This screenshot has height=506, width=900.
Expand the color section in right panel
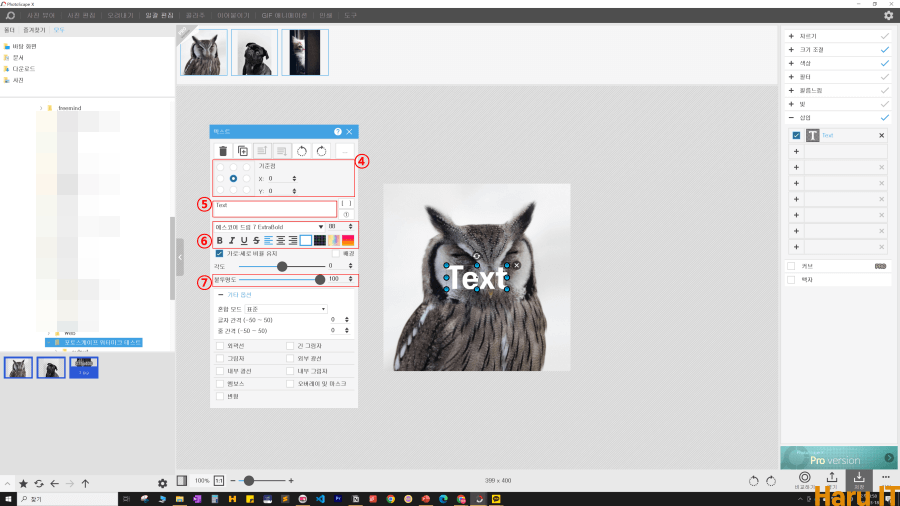pyautogui.click(x=791, y=63)
